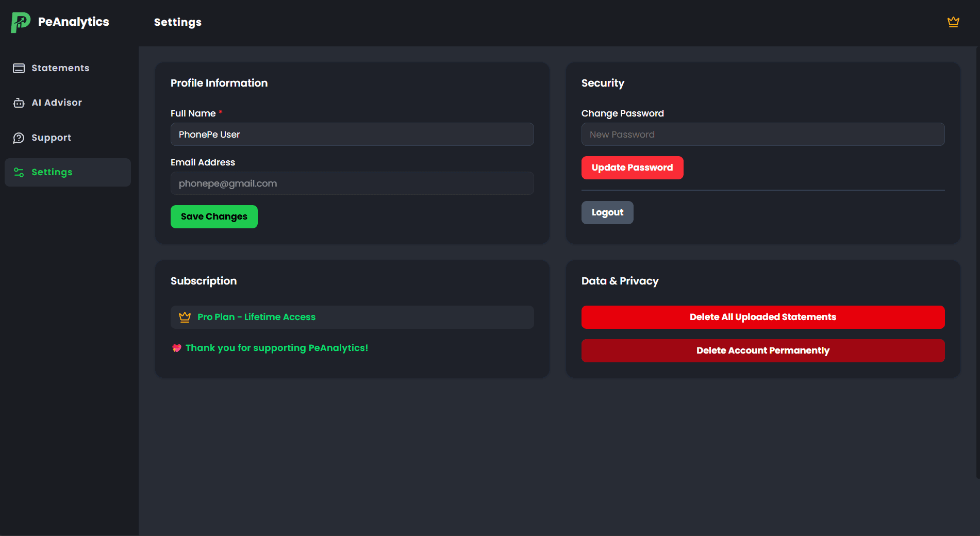Click the Statements card icon in sidebar
Viewport: 980px width, 536px height.
(19, 68)
